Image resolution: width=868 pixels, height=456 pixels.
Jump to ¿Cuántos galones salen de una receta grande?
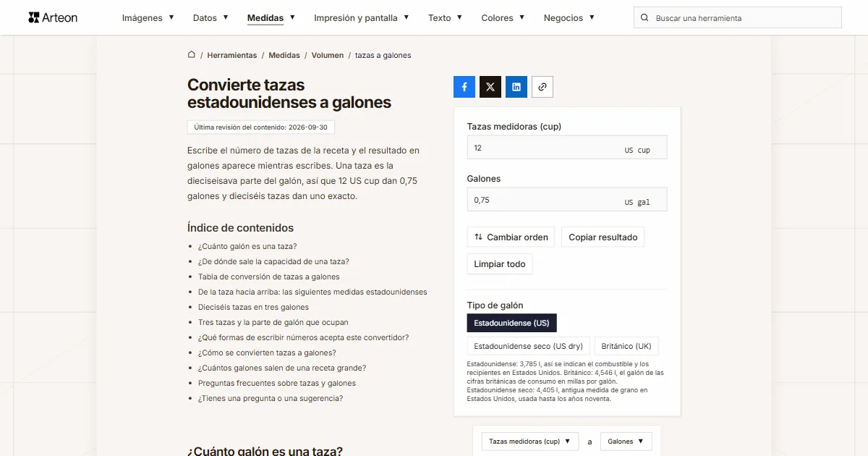tap(282, 368)
